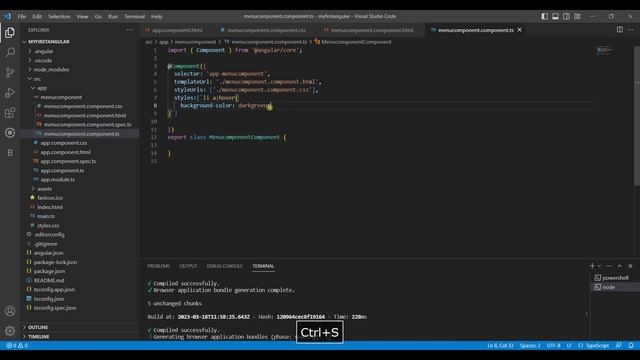Change indentation via Spaces: 2
The image size is (640, 360).
pyautogui.click(x=530, y=345)
